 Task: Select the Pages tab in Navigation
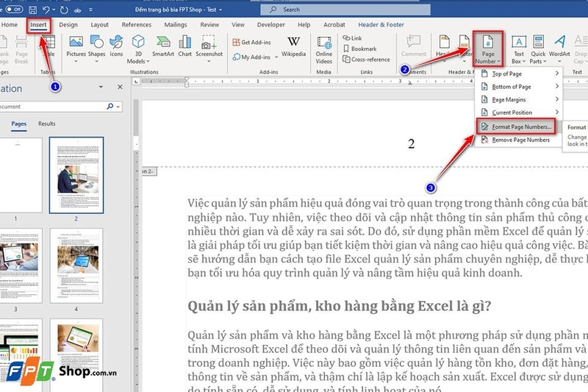point(19,124)
